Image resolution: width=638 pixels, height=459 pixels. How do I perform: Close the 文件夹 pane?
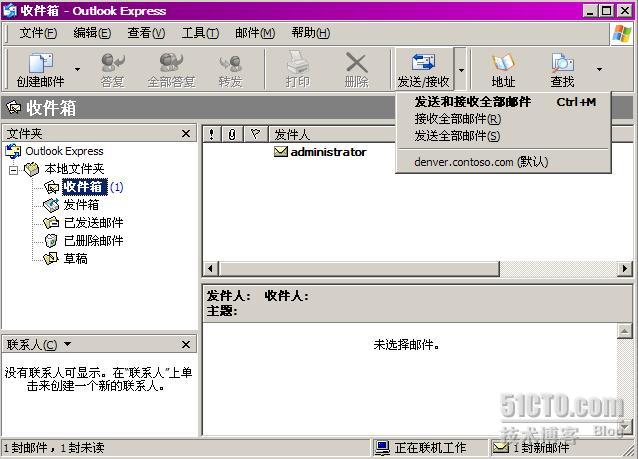(x=186, y=134)
